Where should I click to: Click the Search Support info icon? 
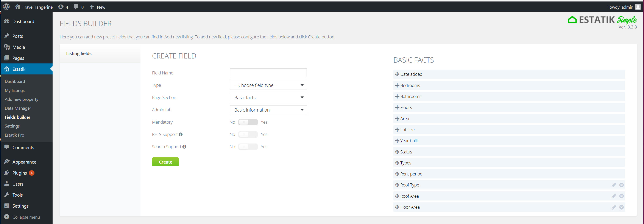pyautogui.click(x=184, y=147)
